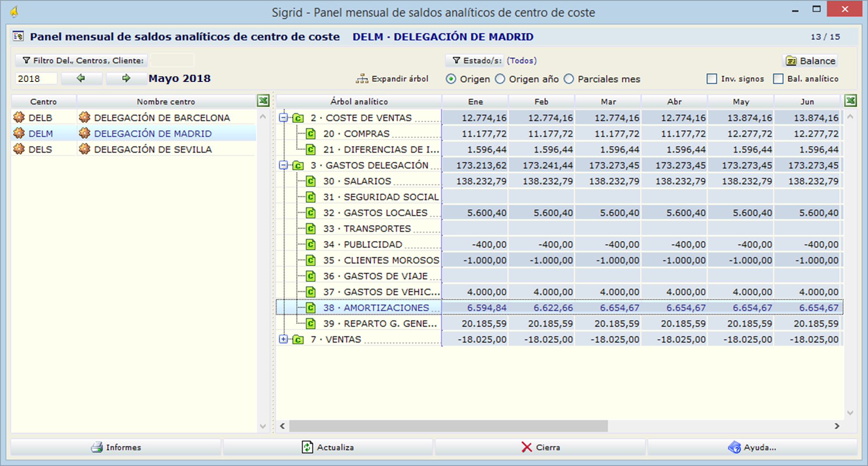Click the green C icon of 30 · SALARIOS
Screen dimensions: 868x466
(x=311, y=181)
